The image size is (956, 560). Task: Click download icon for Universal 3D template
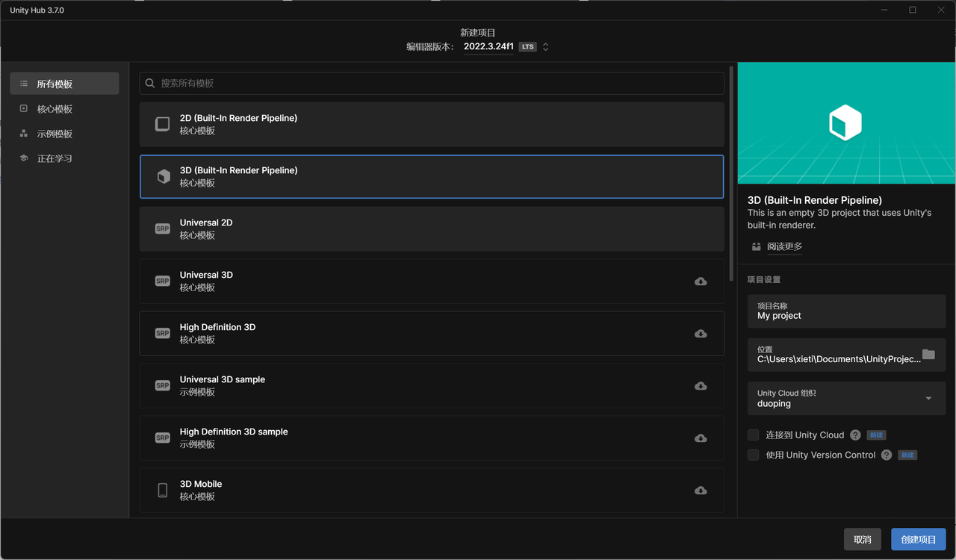[701, 281]
